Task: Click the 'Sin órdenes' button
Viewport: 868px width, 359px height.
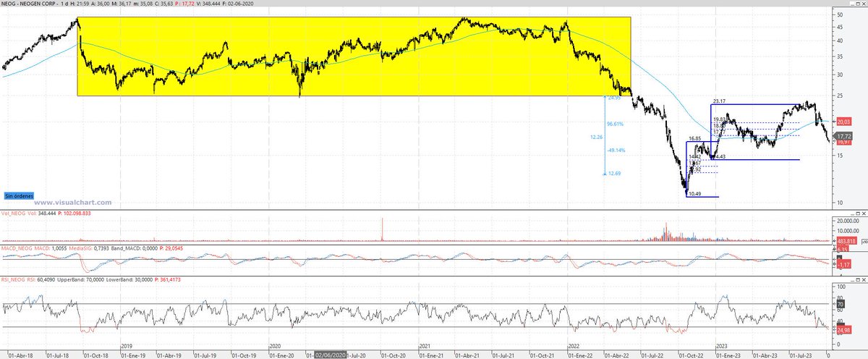Action: click(19, 195)
